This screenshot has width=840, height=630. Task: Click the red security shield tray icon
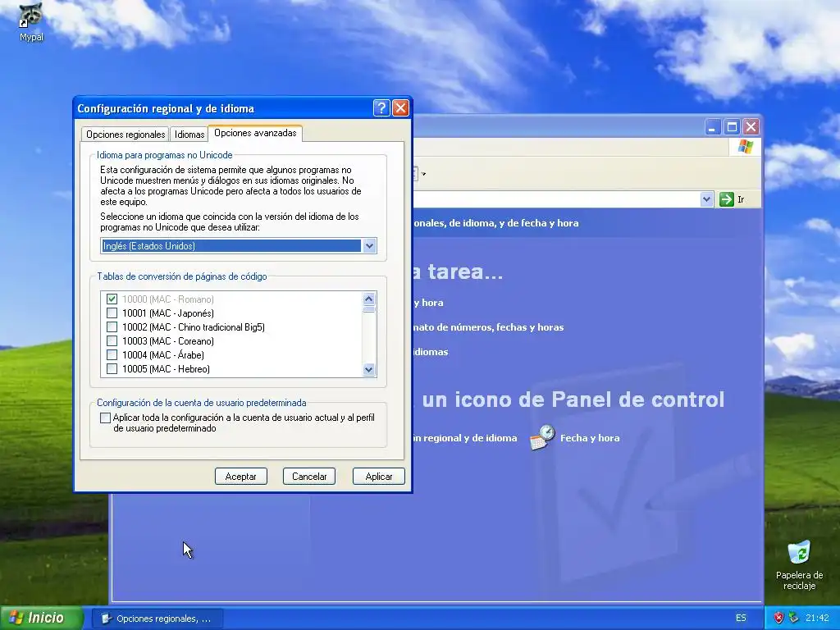click(x=778, y=618)
